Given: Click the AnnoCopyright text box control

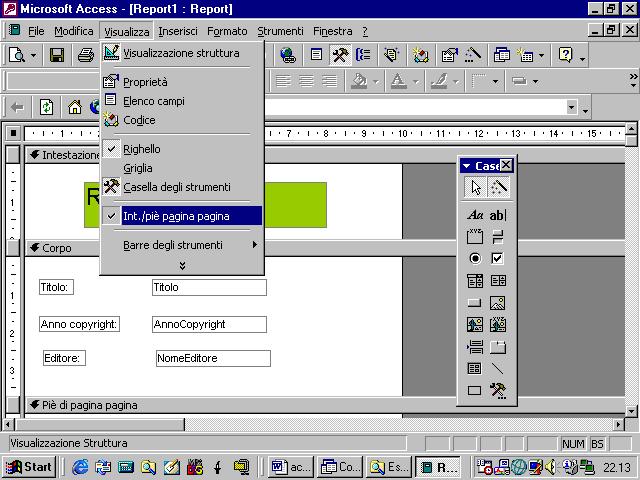Looking at the screenshot, I should click(209, 324).
